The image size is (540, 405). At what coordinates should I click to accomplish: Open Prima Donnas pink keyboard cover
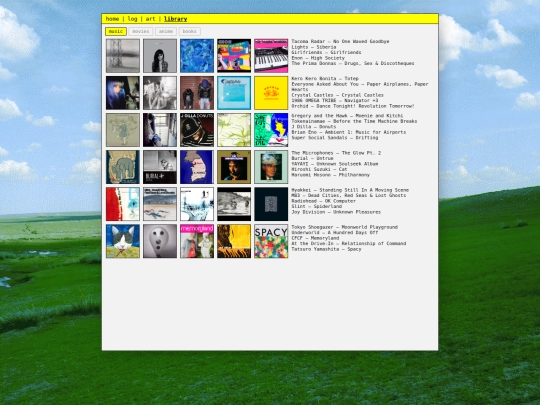(x=271, y=55)
